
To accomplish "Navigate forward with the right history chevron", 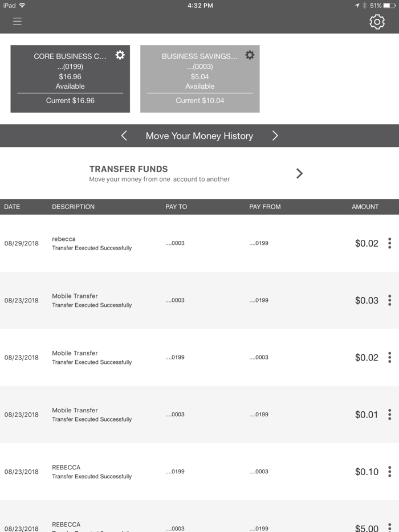I will pyautogui.click(x=275, y=136).
